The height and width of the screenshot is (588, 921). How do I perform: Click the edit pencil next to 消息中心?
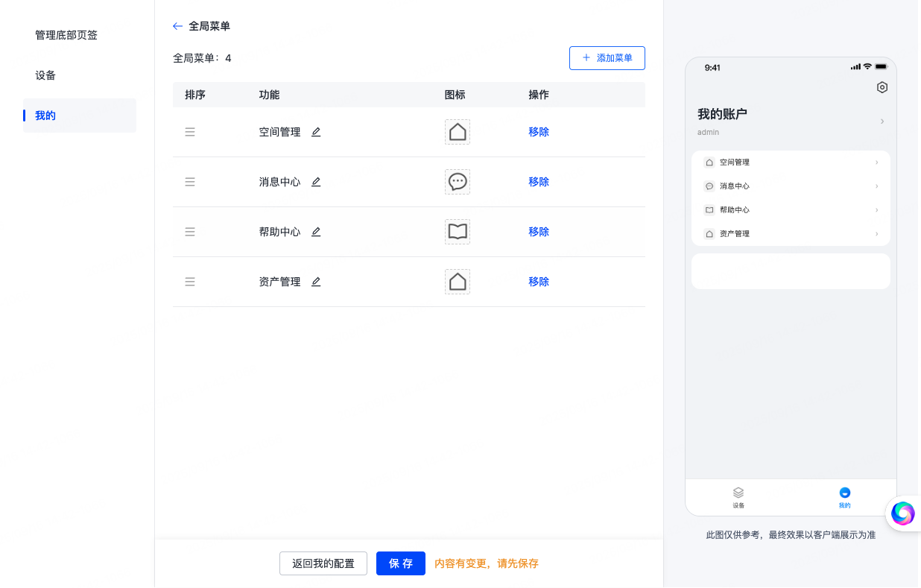tap(316, 182)
